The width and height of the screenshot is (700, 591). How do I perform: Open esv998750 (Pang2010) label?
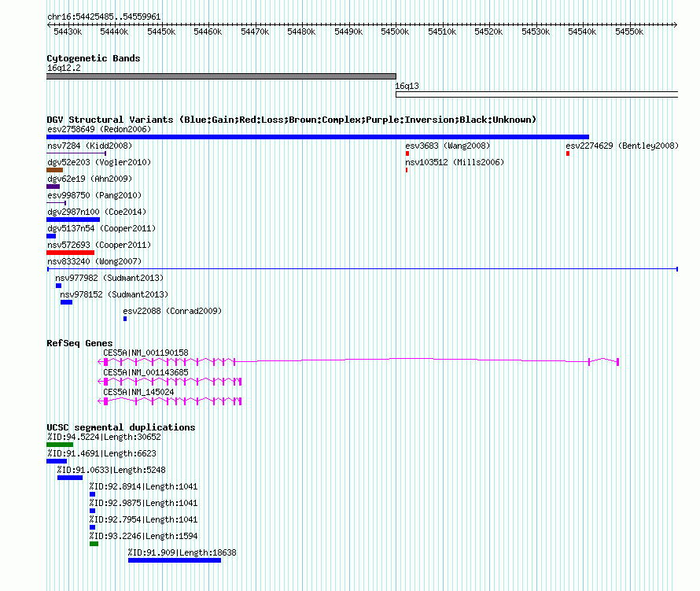94,195
